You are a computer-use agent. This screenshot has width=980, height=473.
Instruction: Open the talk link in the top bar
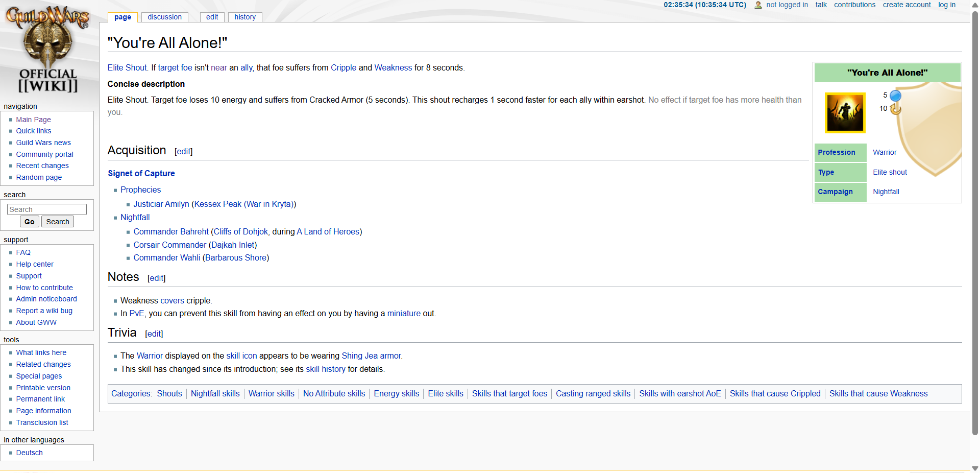pos(821,5)
